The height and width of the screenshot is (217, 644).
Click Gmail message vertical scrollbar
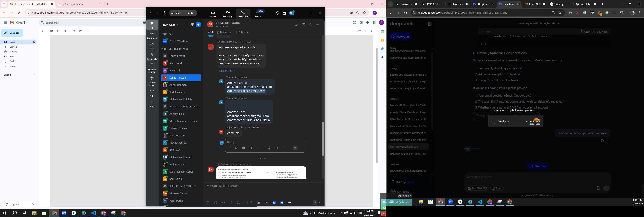pos(377,105)
